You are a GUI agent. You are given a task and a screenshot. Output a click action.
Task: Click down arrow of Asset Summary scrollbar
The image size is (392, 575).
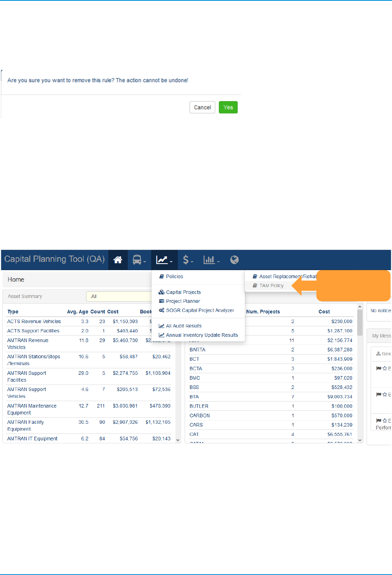178,440
